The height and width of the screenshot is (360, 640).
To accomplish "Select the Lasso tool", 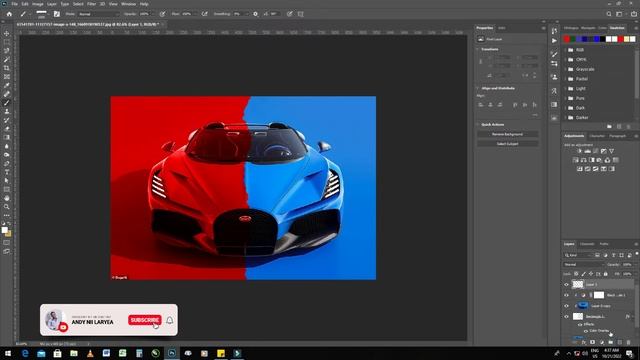I will (7, 51).
